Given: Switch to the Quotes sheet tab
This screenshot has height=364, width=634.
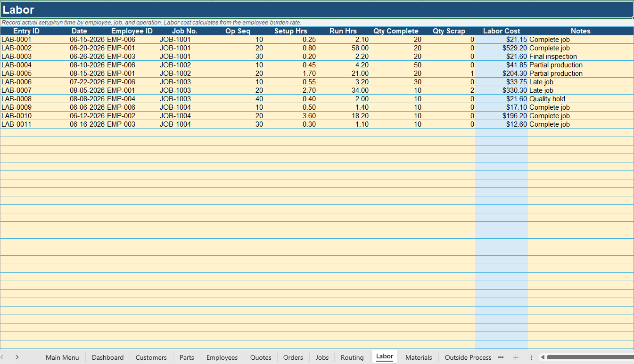Looking at the screenshot, I should click(x=261, y=357).
